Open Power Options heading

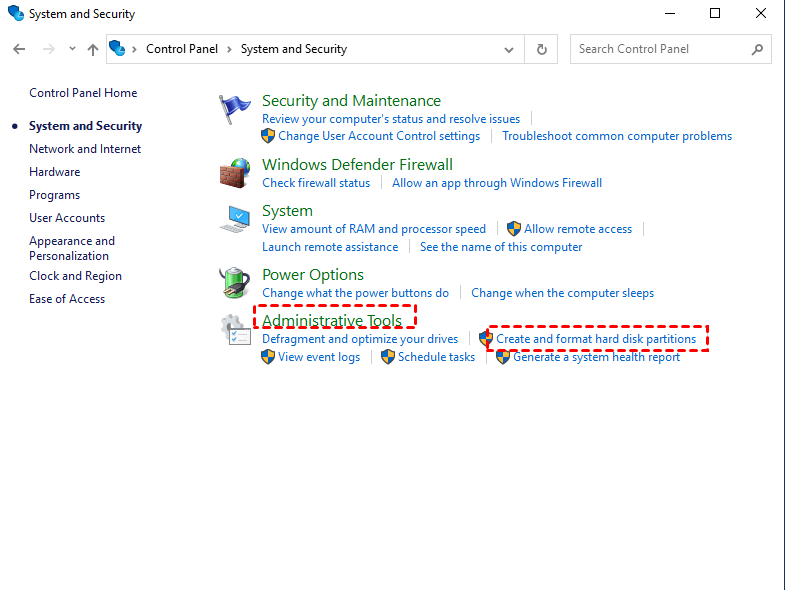(x=313, y=275)
